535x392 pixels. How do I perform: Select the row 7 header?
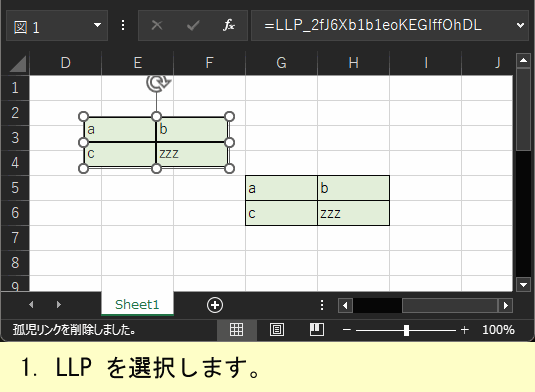[15, 238]
